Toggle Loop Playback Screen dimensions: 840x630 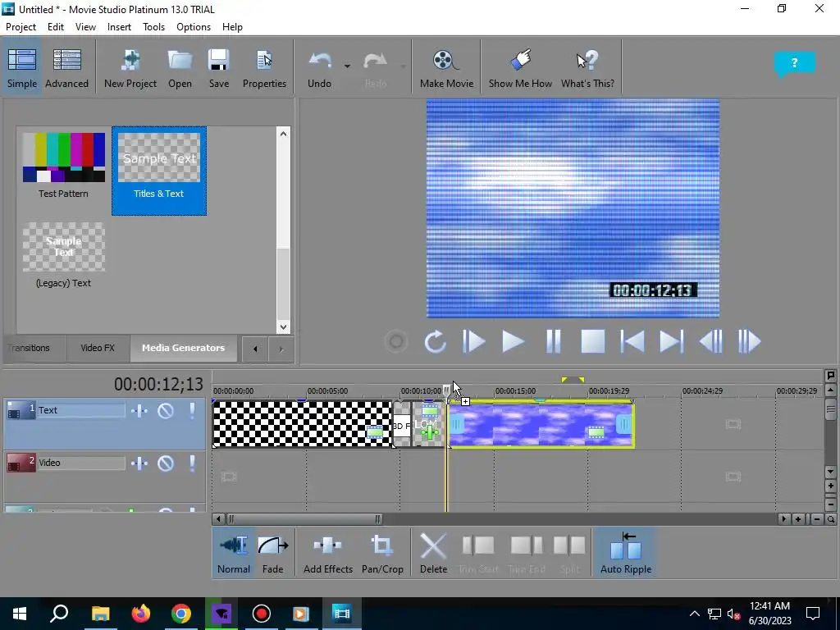pyautogui.click(x=435, y=341)
